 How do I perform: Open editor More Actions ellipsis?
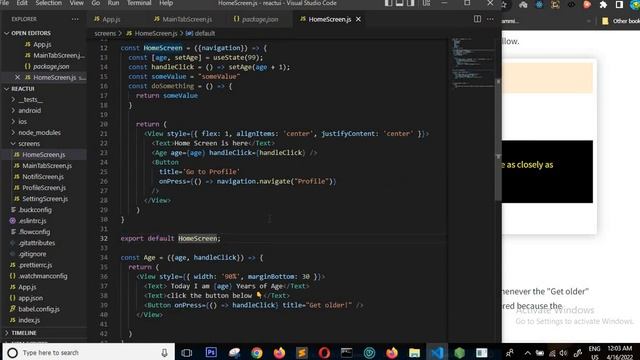(490, 19)
